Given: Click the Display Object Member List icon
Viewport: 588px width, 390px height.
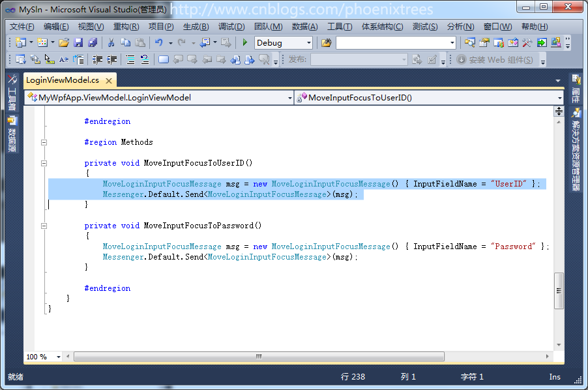Looking at the screenshot, I should [x=21, y=59].
